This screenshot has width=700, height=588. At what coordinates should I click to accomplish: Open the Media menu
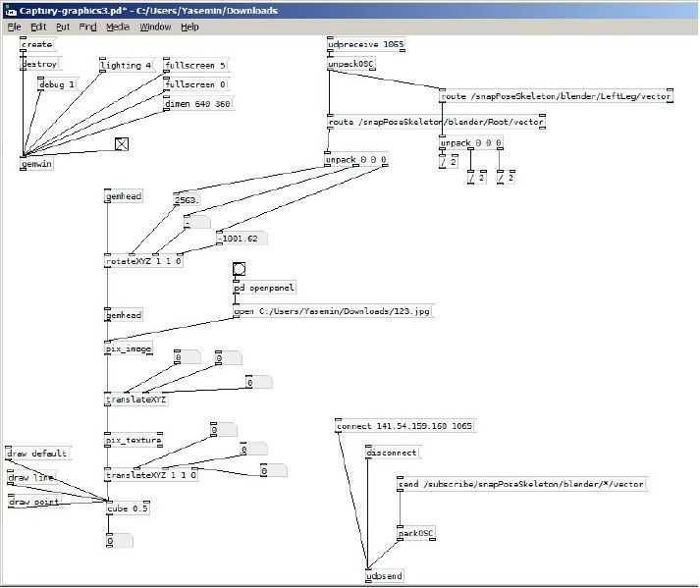tap(117, 27)
